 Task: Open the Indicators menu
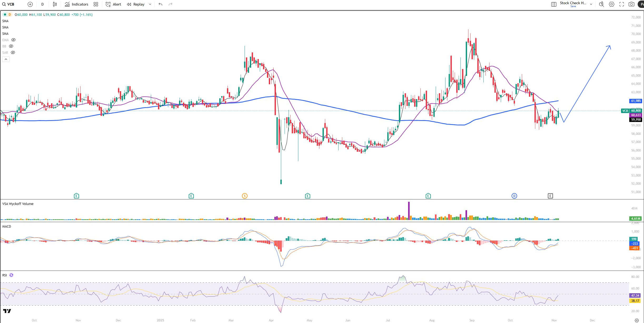click(x=77, y=4)
